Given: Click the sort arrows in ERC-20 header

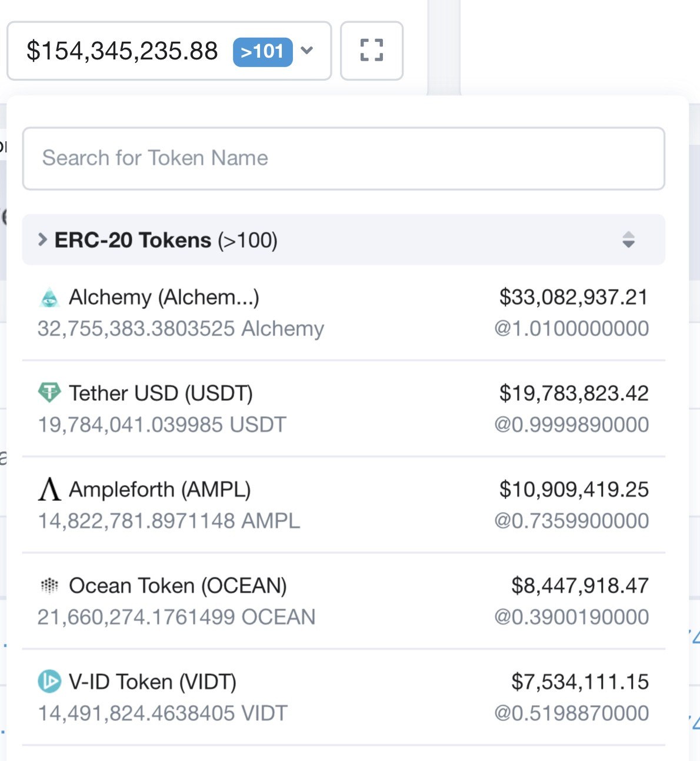Looking at the screenshot, I should click(628, 240).
